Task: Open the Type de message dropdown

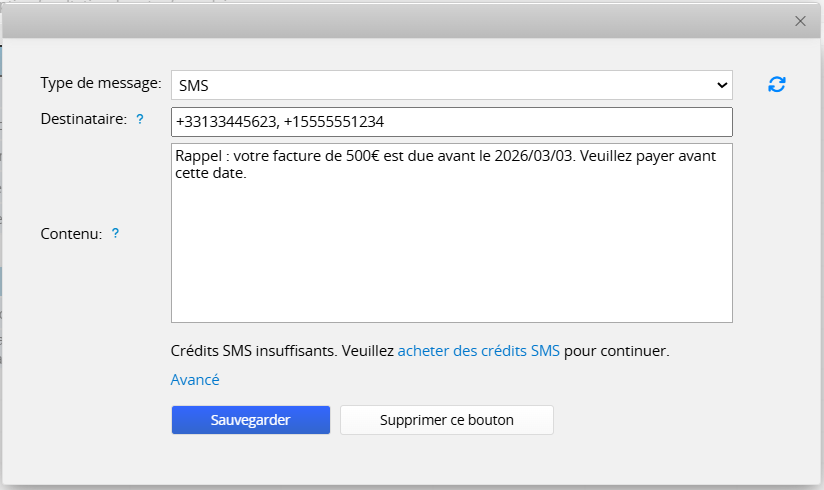Action: click(450, 86)
